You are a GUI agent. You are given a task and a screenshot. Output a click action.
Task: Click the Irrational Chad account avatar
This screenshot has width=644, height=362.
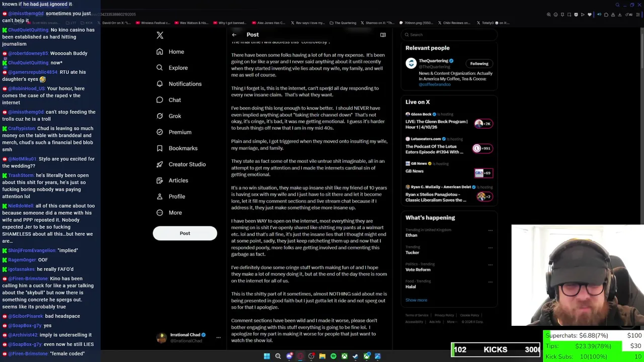click(x=162, y=337)
